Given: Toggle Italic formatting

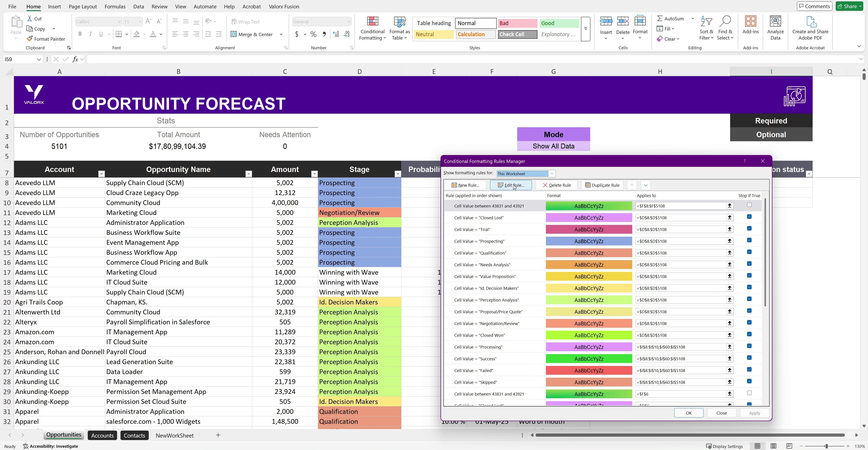Looking at the screenshot, I should [90, 34].
